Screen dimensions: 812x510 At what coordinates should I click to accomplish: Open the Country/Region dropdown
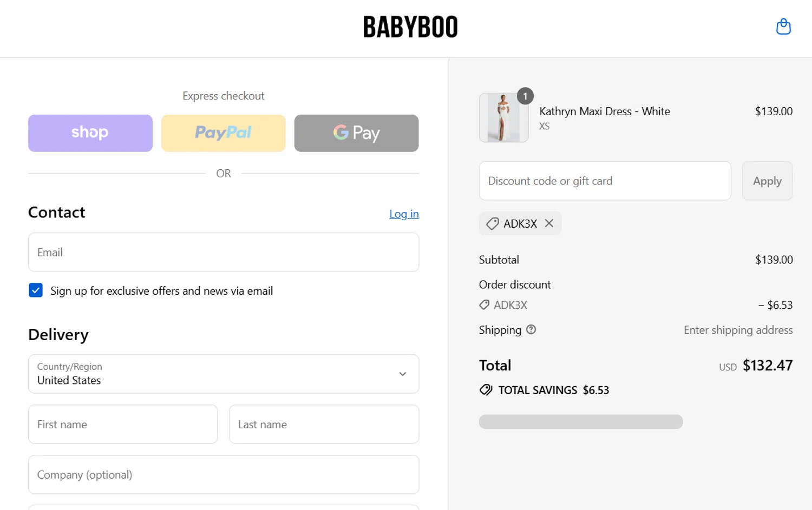[224, 374]
